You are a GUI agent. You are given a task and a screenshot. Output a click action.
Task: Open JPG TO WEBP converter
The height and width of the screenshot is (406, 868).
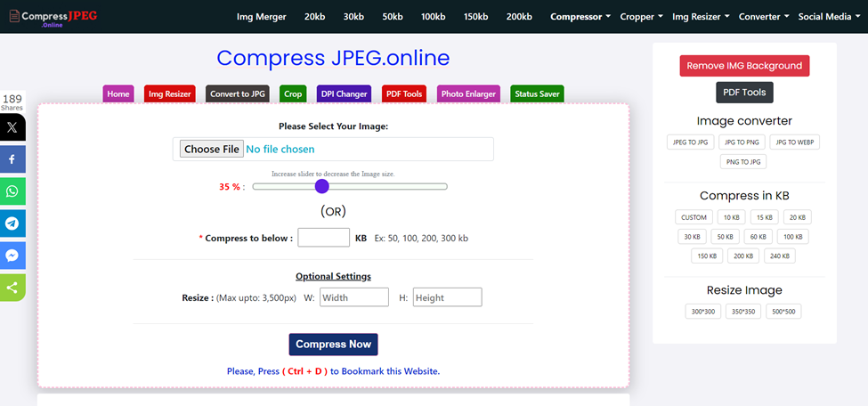click(794, 142)
